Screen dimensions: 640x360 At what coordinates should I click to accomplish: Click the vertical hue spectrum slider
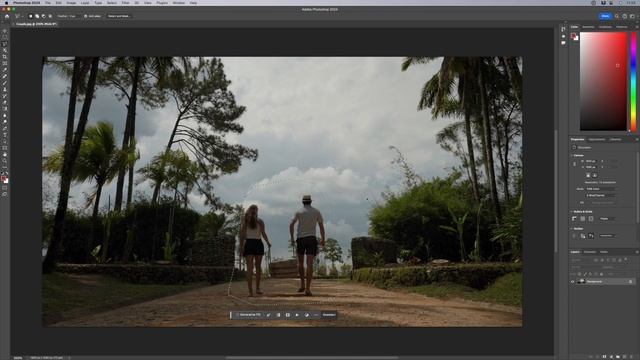point(633,81)
